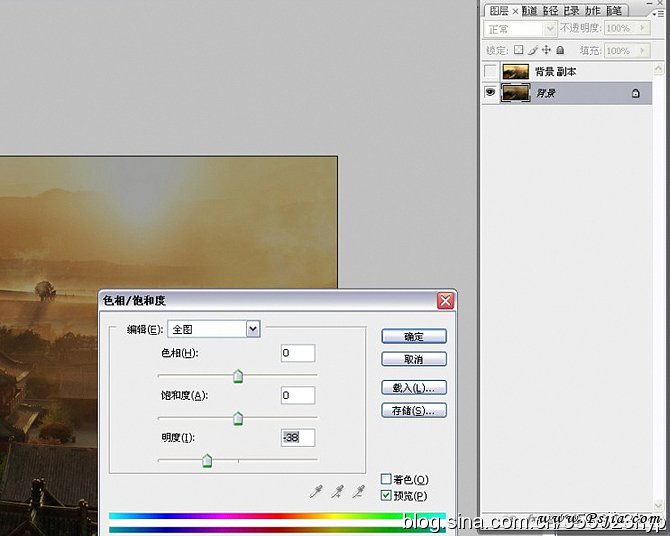Image resolution: width=670 pixels, height=536 pixels.
Task: Close the 色相/饱和度 dialog with red X
Action: [445, 301]
